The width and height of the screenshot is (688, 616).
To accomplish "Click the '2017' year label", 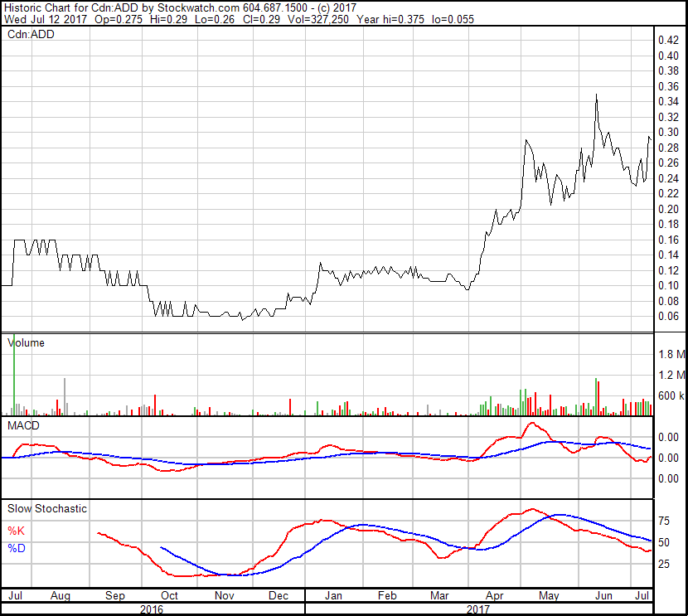I will (477, 609).
